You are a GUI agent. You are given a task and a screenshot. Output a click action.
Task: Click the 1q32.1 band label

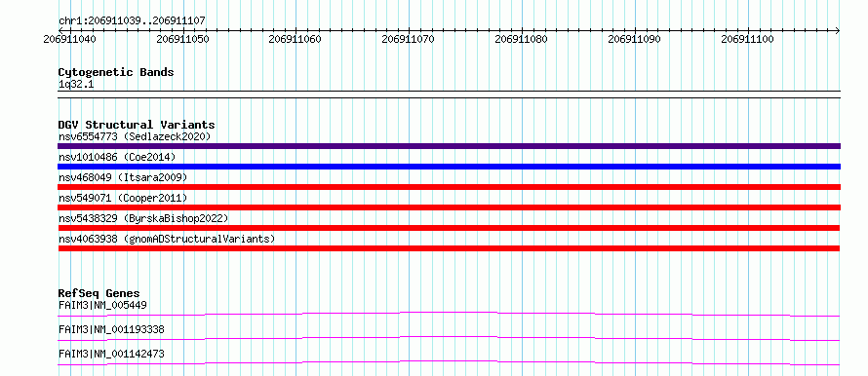click(76, 85)
